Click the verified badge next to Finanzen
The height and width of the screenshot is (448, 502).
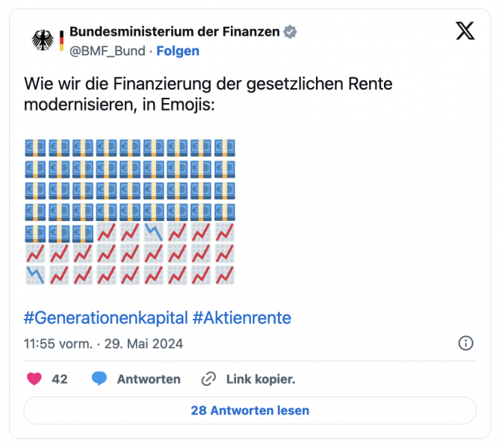click(290, 32)
